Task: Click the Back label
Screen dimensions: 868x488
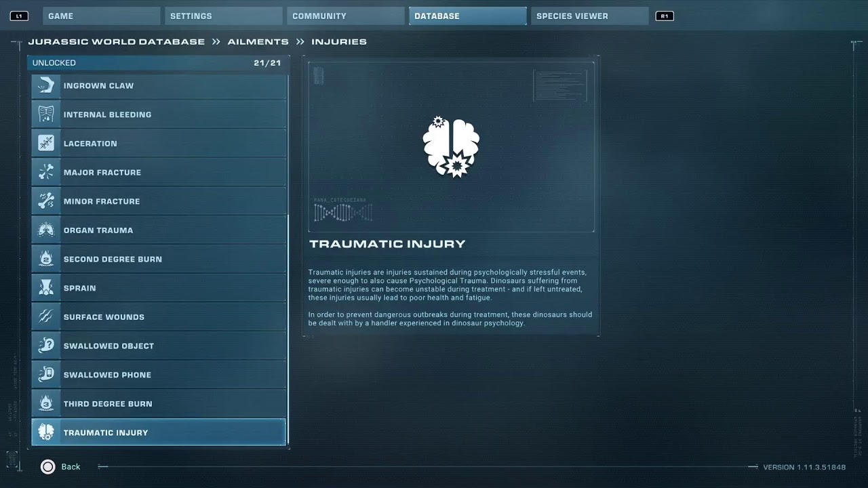Action: click(x=71, y=467)
